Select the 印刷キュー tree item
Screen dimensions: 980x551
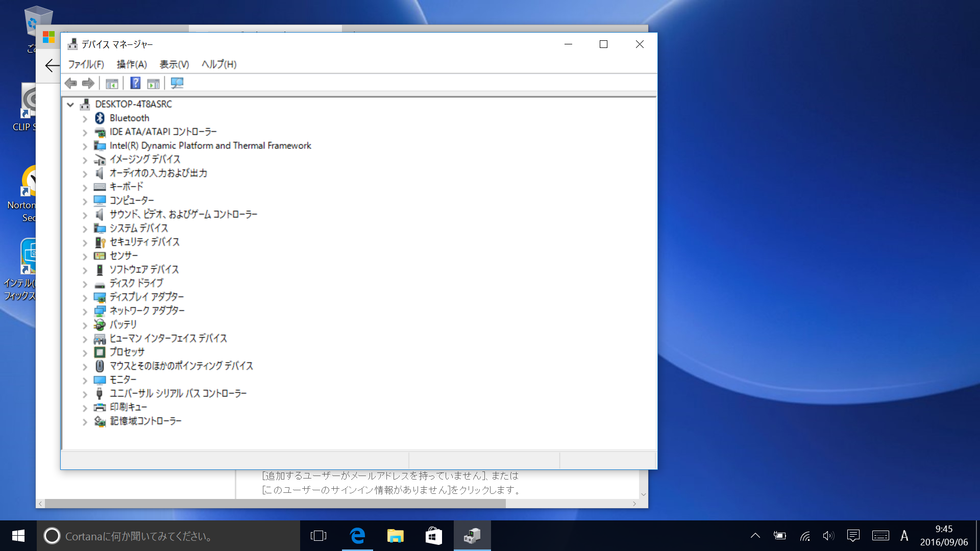pyautogui.click(x=128, y=407)
